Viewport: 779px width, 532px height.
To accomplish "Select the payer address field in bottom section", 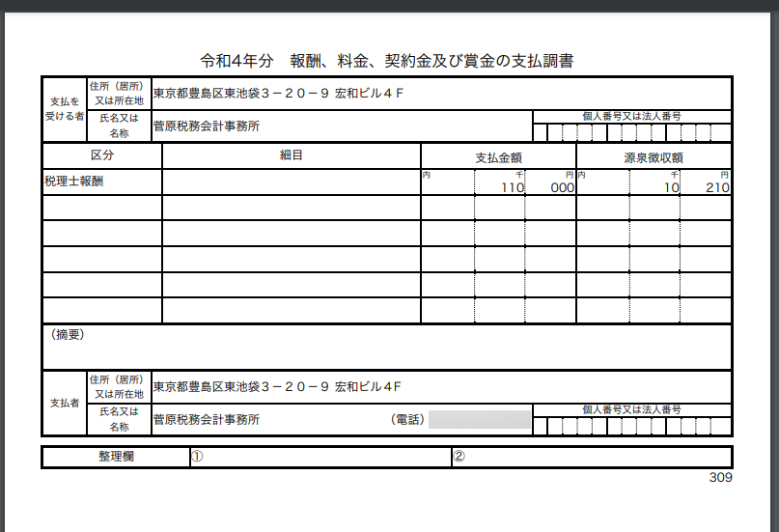I will [278, 386].
